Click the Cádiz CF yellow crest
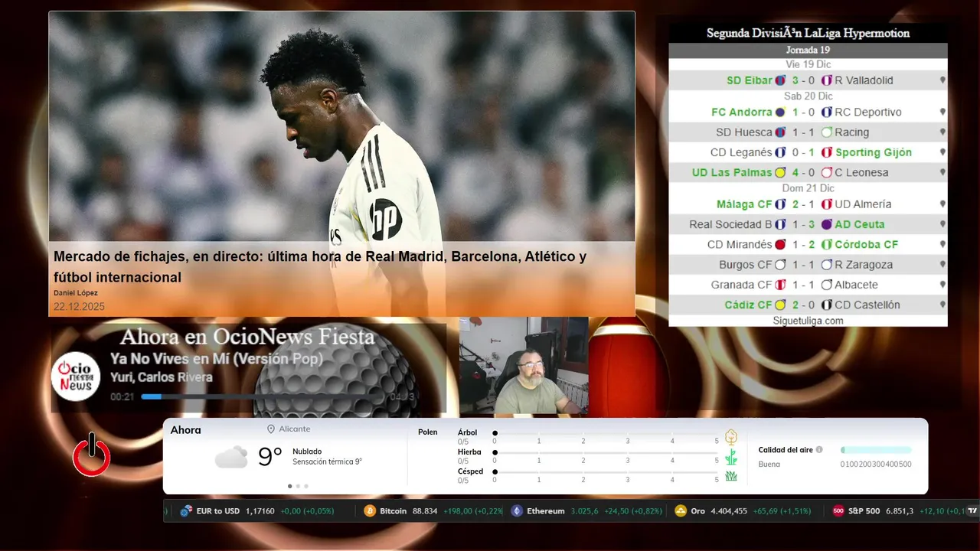 tap(780, 305)
